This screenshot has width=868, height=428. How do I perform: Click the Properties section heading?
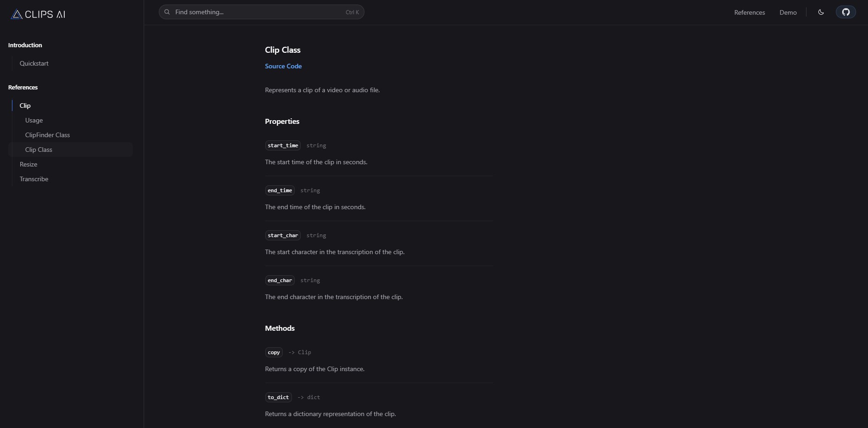click(282, 121)
